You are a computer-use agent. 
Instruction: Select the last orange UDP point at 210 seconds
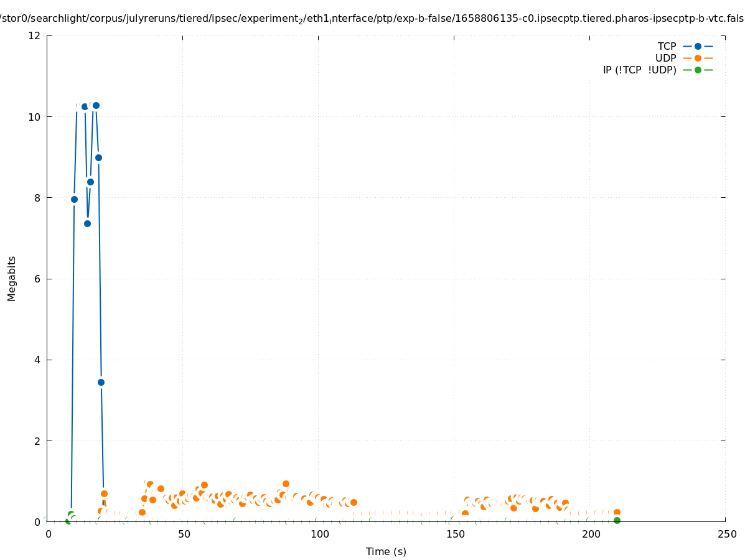tap(617, 512)
